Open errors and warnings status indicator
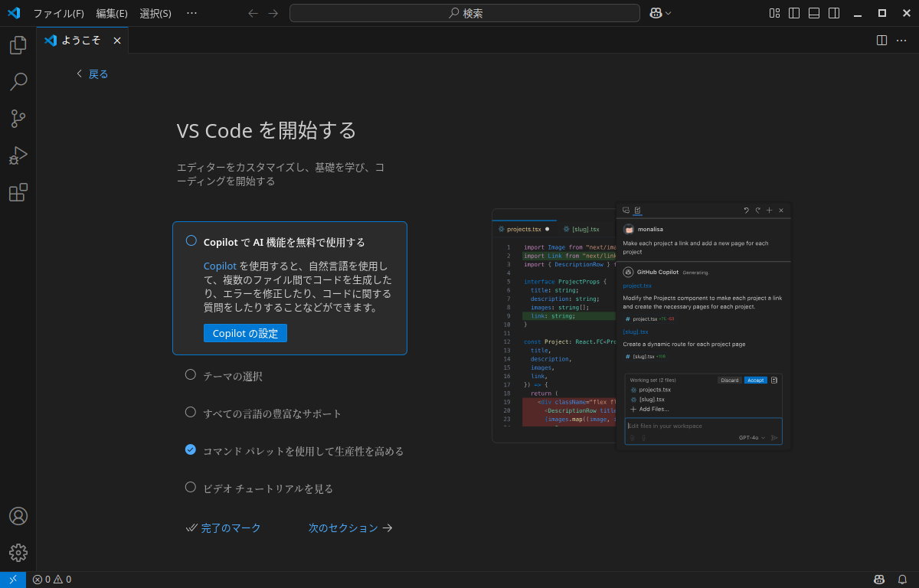919x588 pixels. [52, 580]
